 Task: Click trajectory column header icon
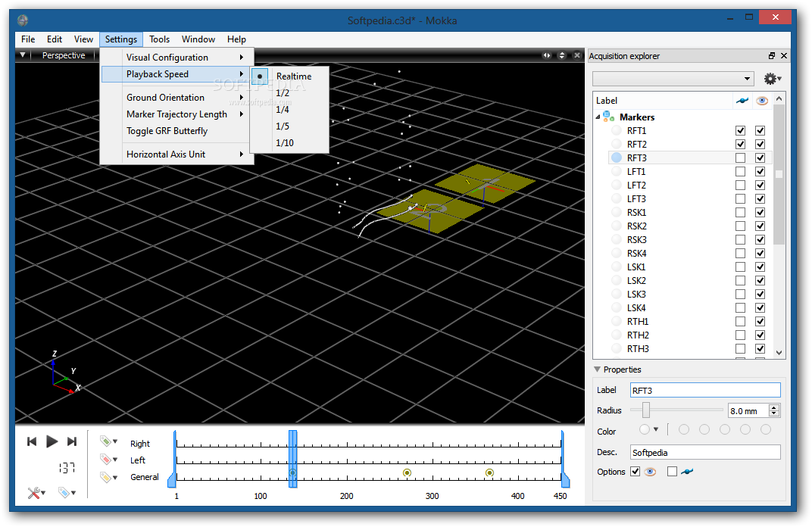742,101
